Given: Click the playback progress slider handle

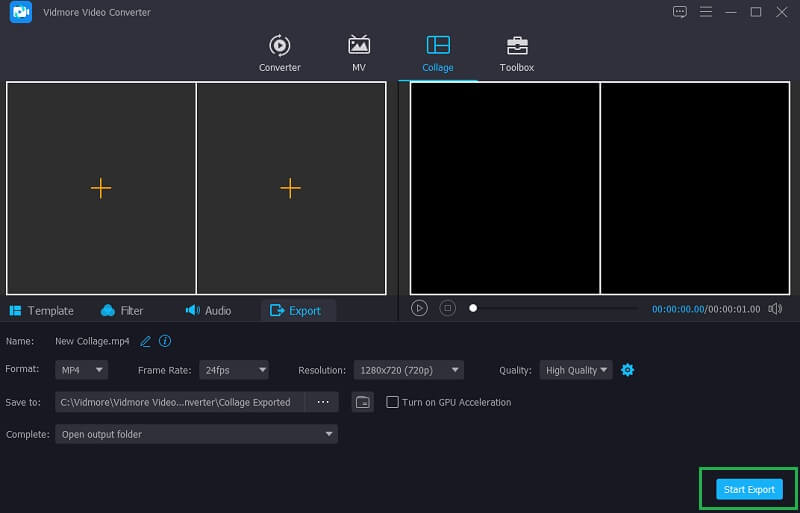Looking at the screenshot, I should [x=473, y=308].
